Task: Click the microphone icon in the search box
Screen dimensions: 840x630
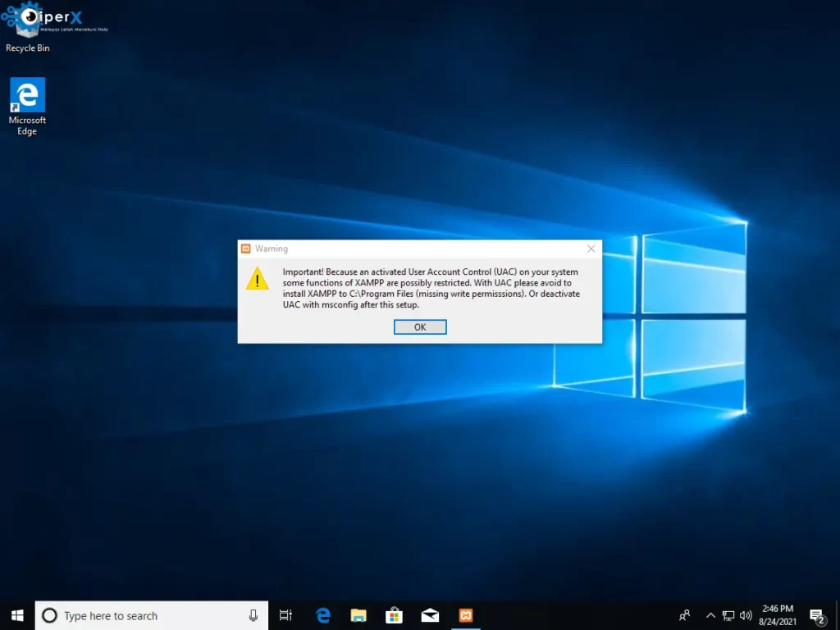Action: click(253, 615)
